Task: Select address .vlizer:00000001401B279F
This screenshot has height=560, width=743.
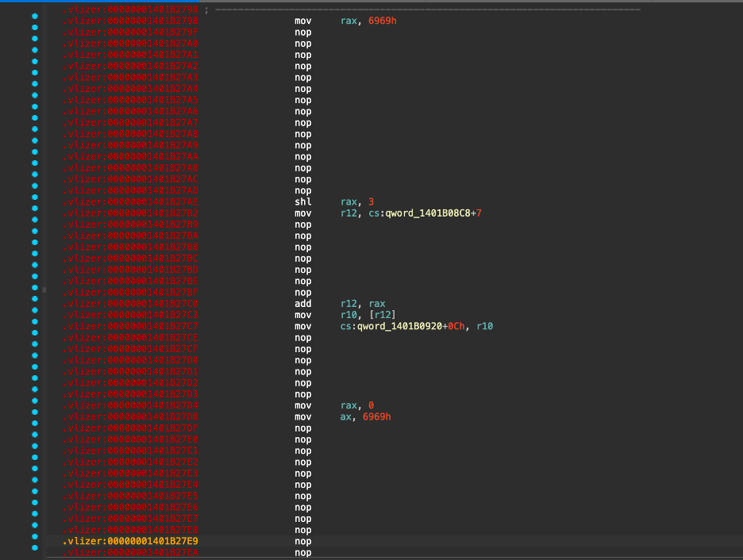Action: (130, 33)
